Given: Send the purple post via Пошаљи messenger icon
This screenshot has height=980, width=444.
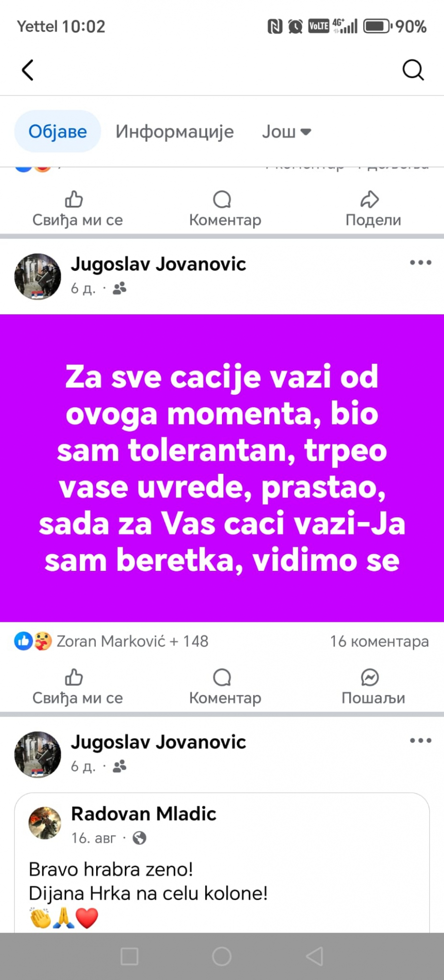Looking at the screenshot, I should pos(373,687).
